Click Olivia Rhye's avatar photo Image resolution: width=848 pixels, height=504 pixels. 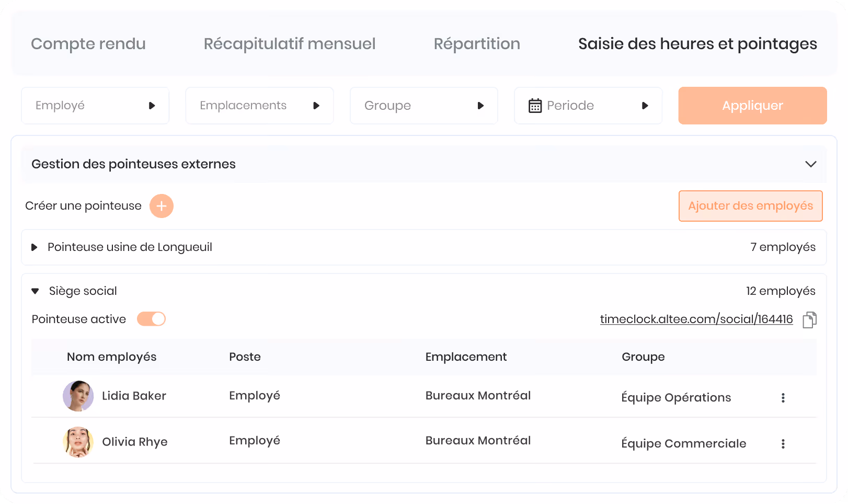pos(78,442)
